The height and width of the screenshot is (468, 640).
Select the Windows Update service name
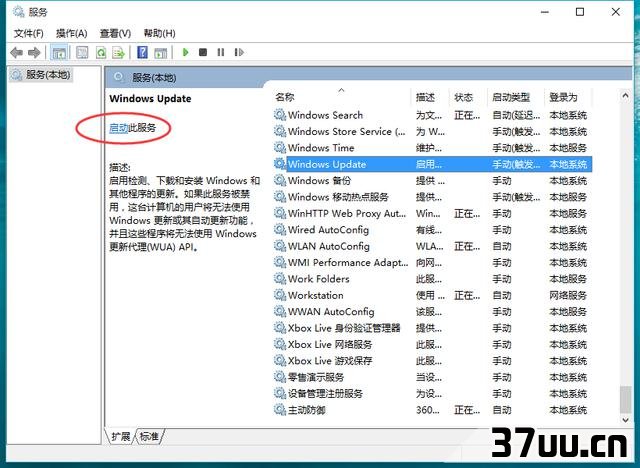tap(327, 164)
